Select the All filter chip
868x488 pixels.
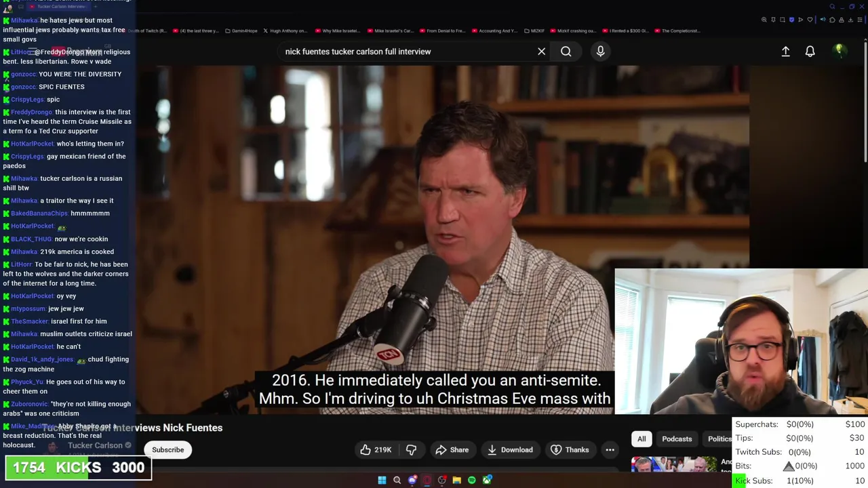tap(642, 439)
